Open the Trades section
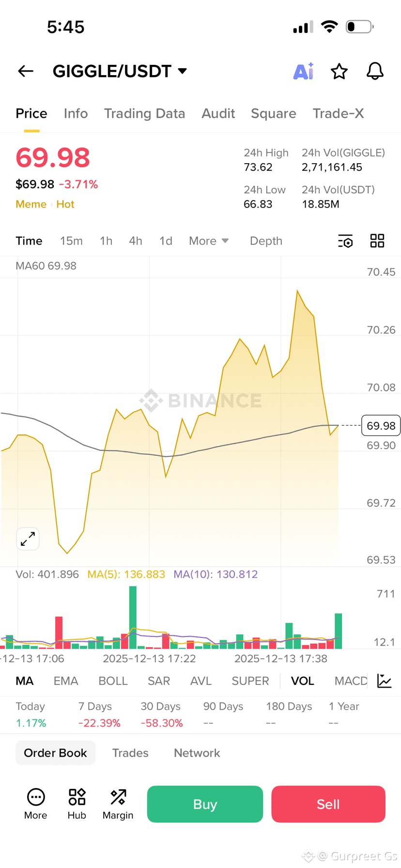This screenshot has width=401, height=868. [x=130, y=753]
